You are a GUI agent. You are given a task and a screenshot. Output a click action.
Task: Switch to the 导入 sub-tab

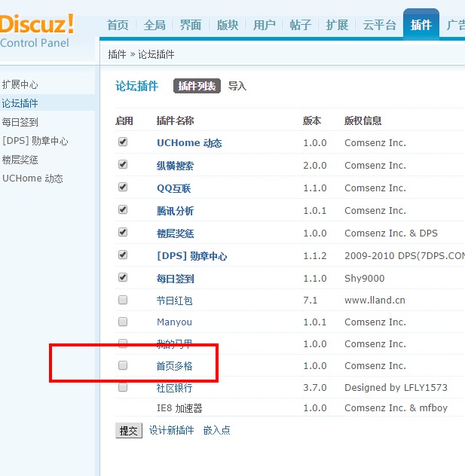point(237,86)
